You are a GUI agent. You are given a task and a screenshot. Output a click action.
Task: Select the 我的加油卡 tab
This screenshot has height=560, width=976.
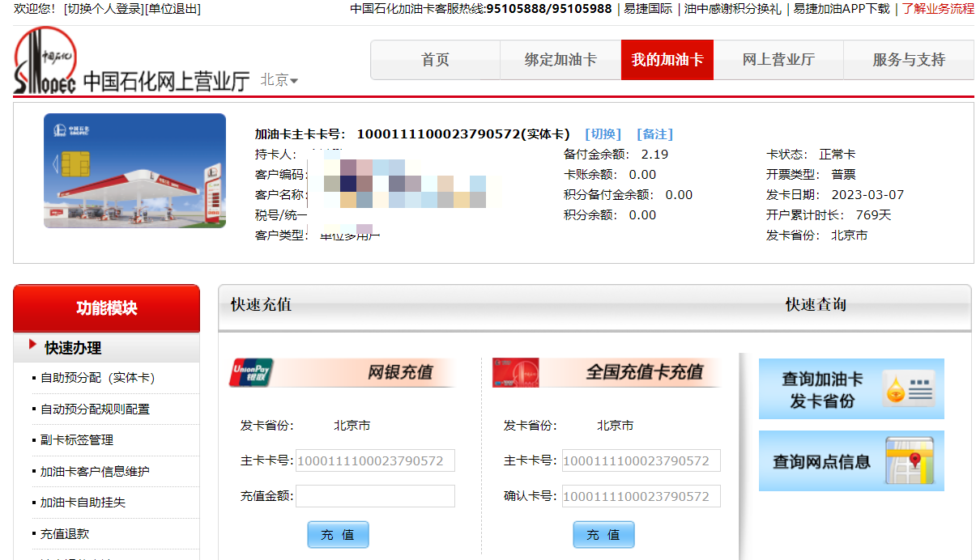(x=667, y=60)
